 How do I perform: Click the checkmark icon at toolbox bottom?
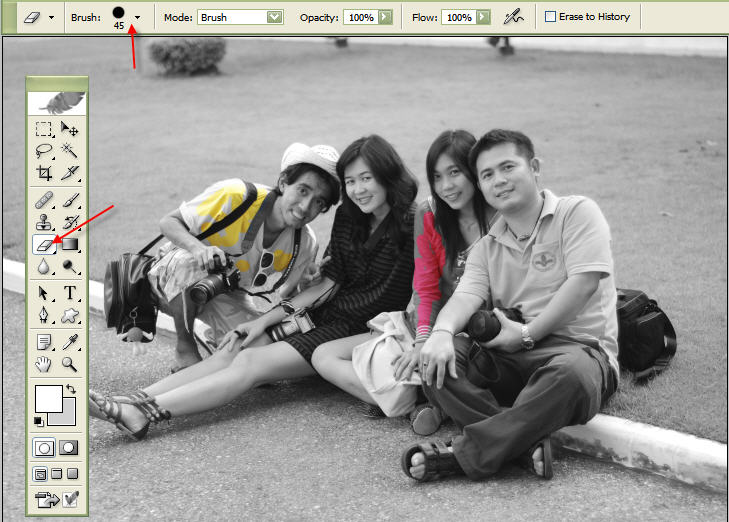[x=71, y=499]
